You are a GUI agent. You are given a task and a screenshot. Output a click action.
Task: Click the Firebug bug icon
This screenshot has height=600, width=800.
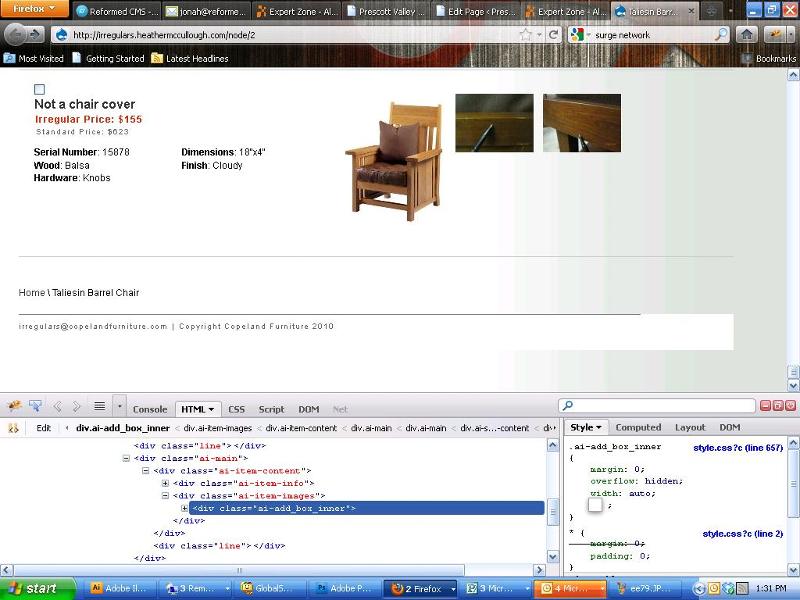[14, 406]
